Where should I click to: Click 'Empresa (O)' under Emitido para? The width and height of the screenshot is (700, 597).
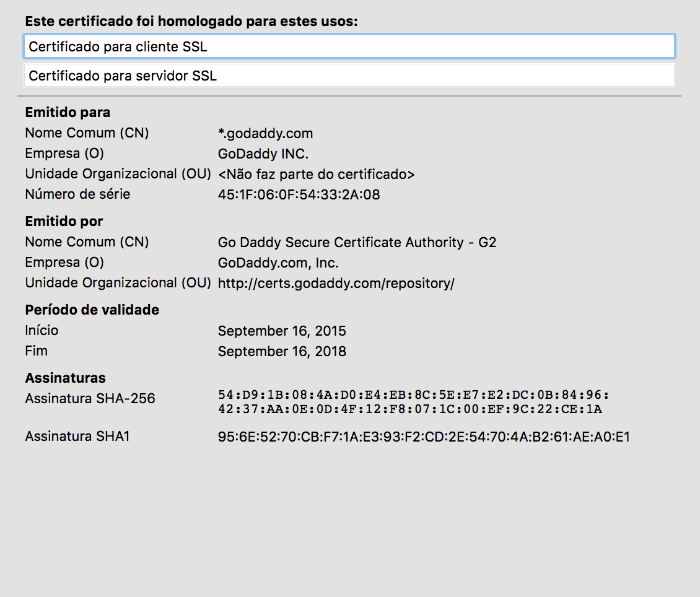point(64,153)
